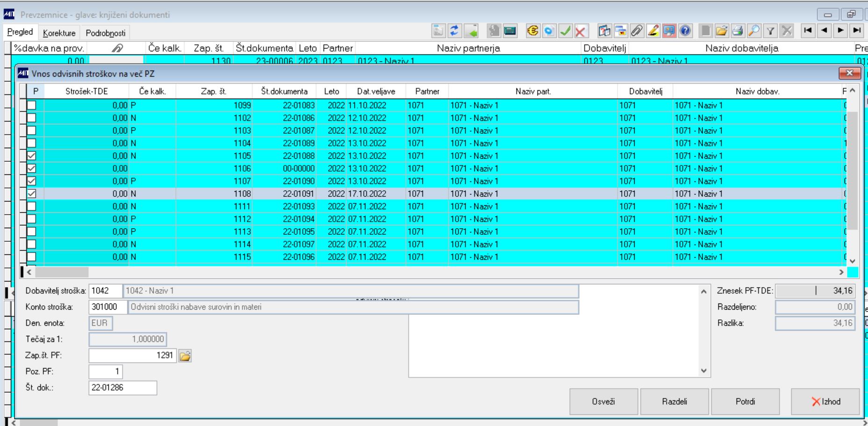Click the red-framed screen presentation icon
This screenshot has height=426, width=868.
click(669, 31)
